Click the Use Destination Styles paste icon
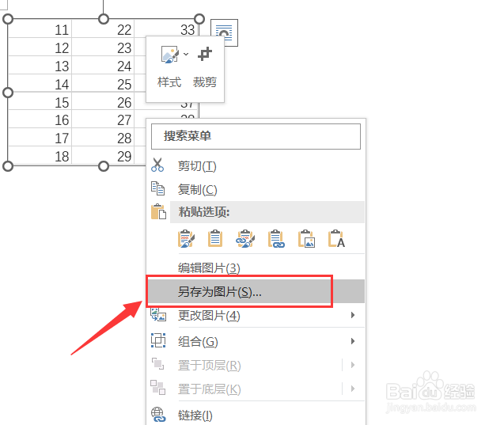 (x=215, y=238)
